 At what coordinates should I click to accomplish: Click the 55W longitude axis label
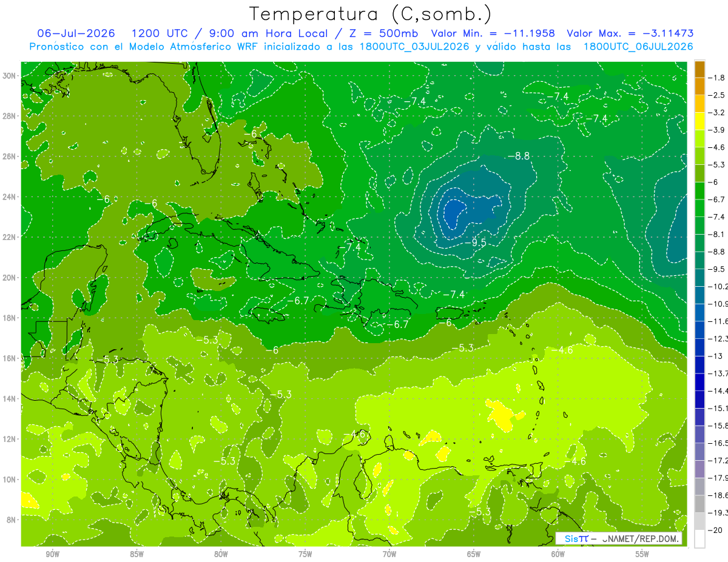tap(642, 554)
